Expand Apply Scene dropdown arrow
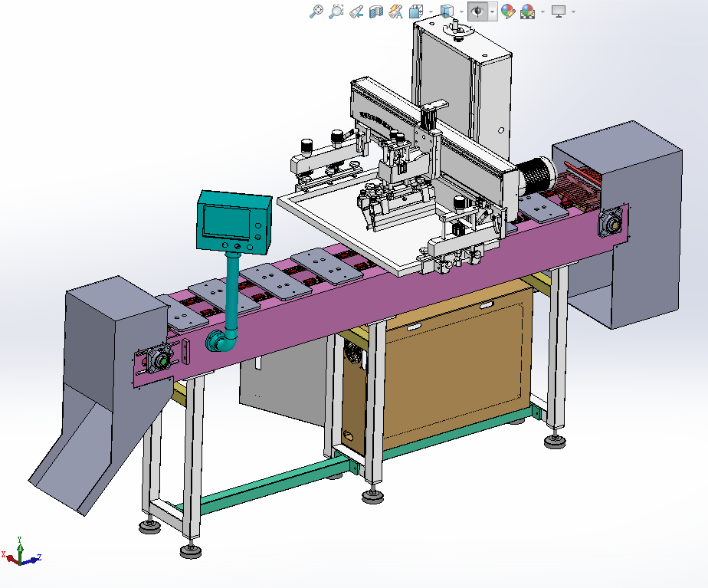Screen dimensions: 708x588 542,11
